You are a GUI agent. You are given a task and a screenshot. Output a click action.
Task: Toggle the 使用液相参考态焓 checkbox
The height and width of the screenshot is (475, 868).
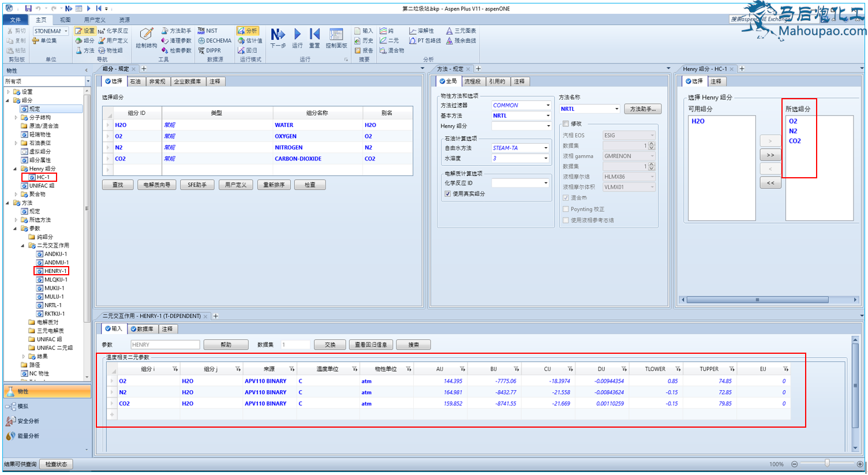tap(566, 220)
